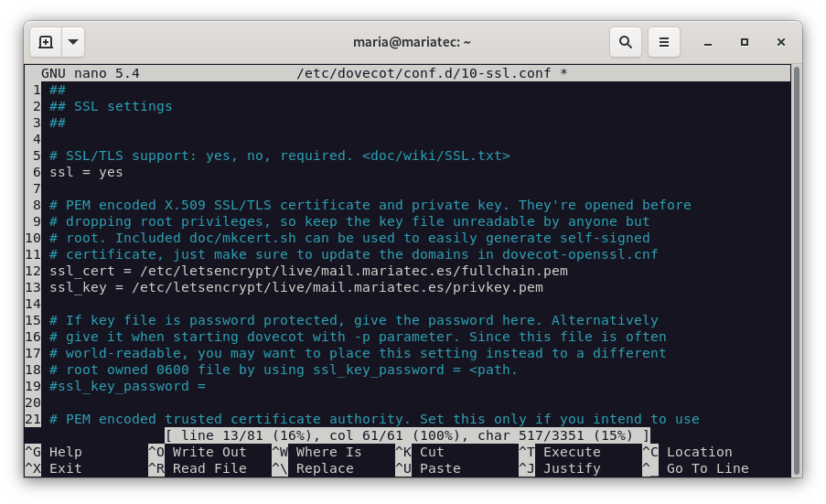Click the Replace shortcut label

325,468
